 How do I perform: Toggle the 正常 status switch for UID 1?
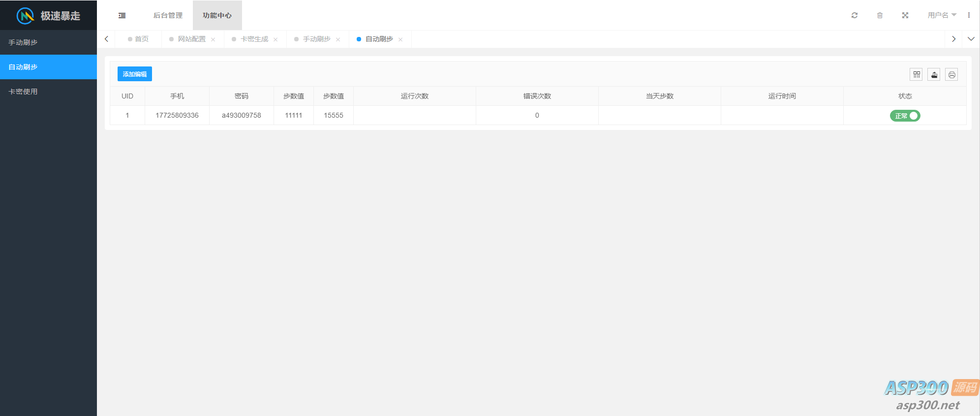click(x=905, y=116)
